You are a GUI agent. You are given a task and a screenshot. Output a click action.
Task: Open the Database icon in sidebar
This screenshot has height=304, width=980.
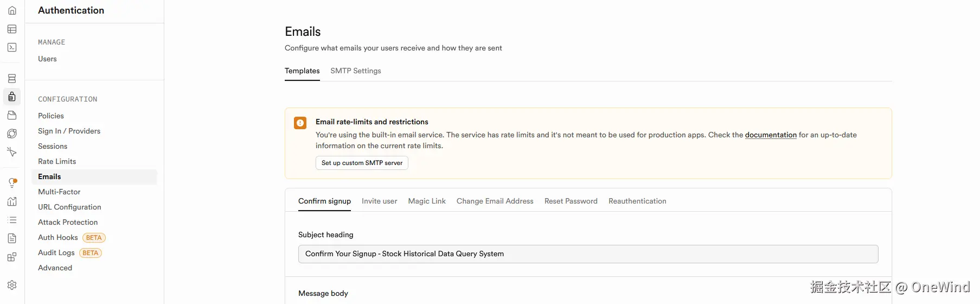coord(12,79)
